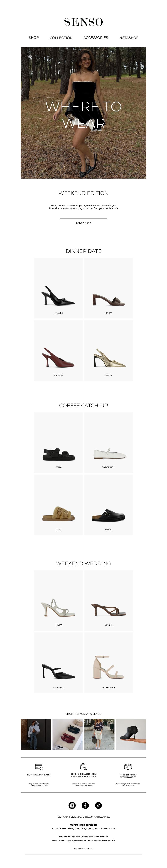
Task: Open the COLLECTION menu item
Action: 61,38
